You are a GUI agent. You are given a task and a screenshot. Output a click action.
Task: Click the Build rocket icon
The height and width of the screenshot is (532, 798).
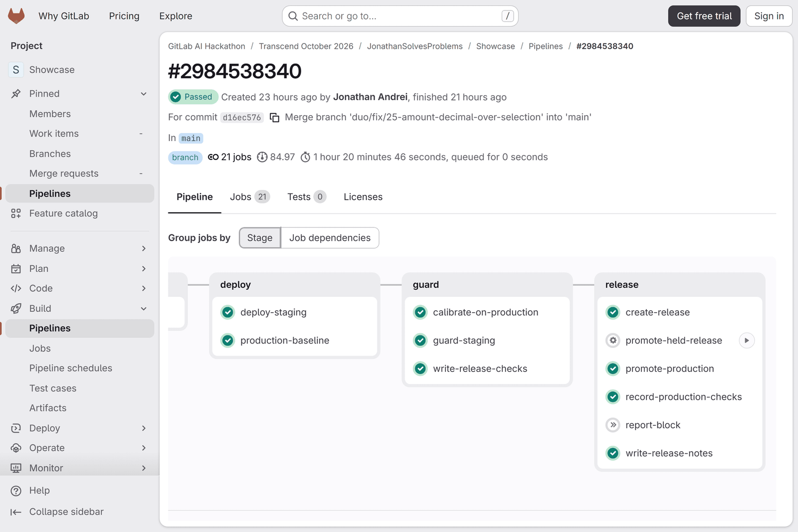coord(16,309)
